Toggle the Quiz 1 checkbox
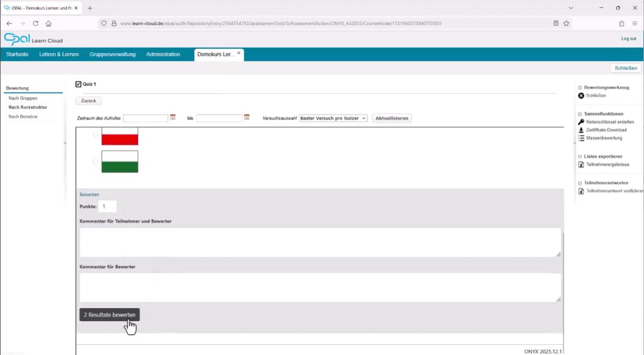 (78, 84)
